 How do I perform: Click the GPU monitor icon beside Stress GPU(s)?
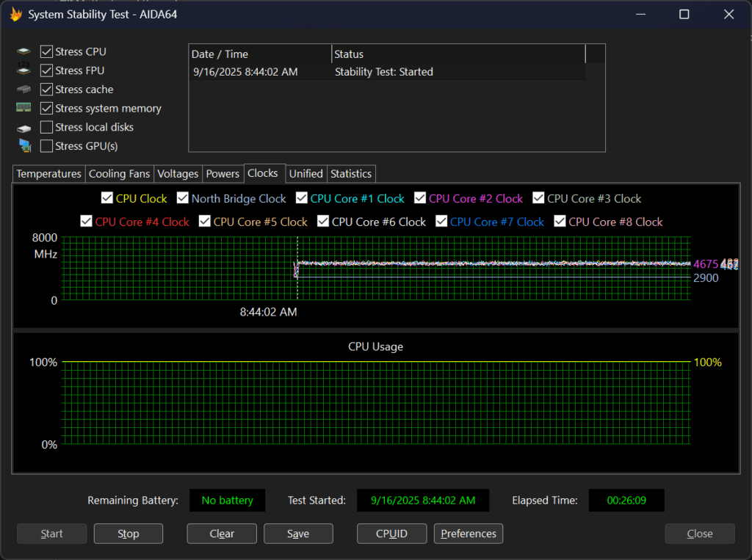tap(25, 145)
